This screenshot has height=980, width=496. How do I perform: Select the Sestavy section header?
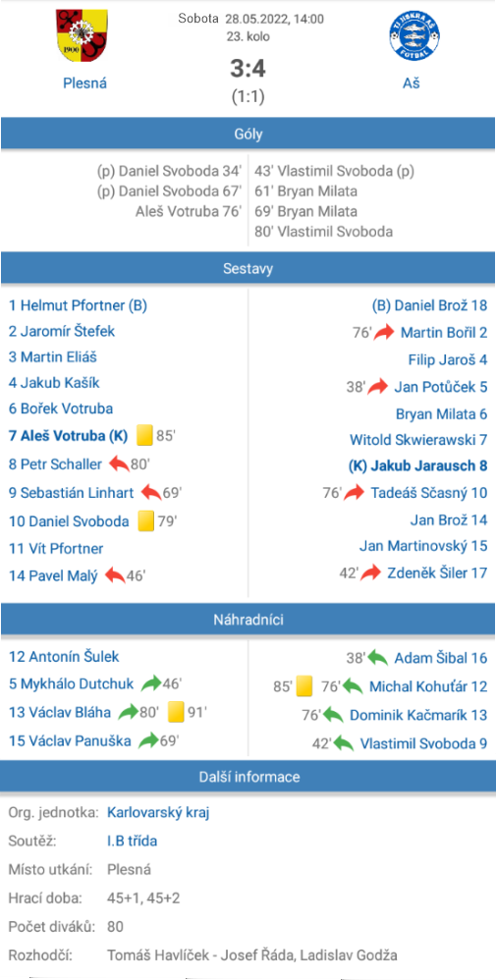pyautogui.click(x=248, y=269)
